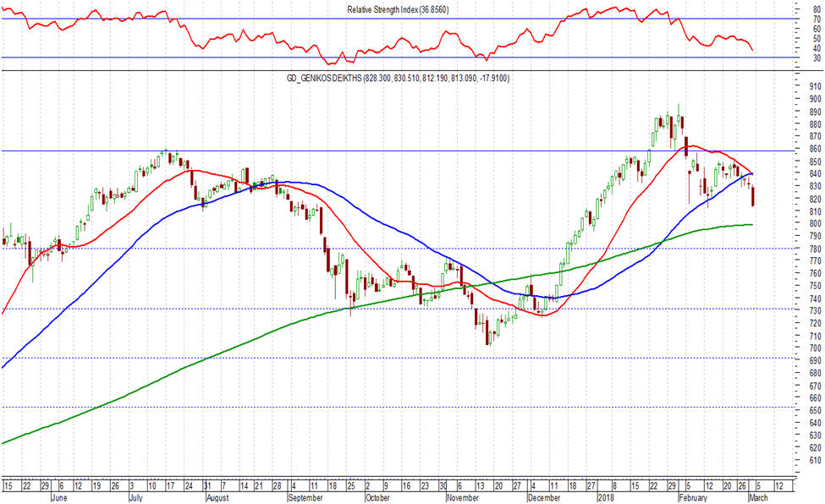Select the December month label
825x504 pixels.
(544, 498)
